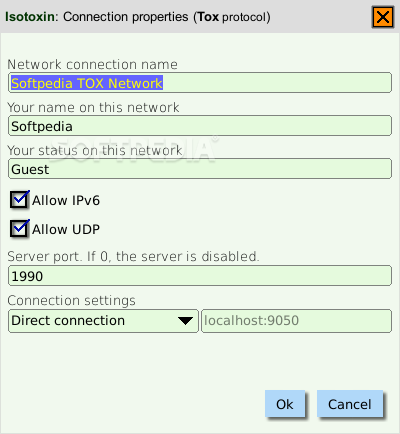This screenshot has height=434, width=400.
Task: Select the Guest status input field
Action: coord(200,169)
